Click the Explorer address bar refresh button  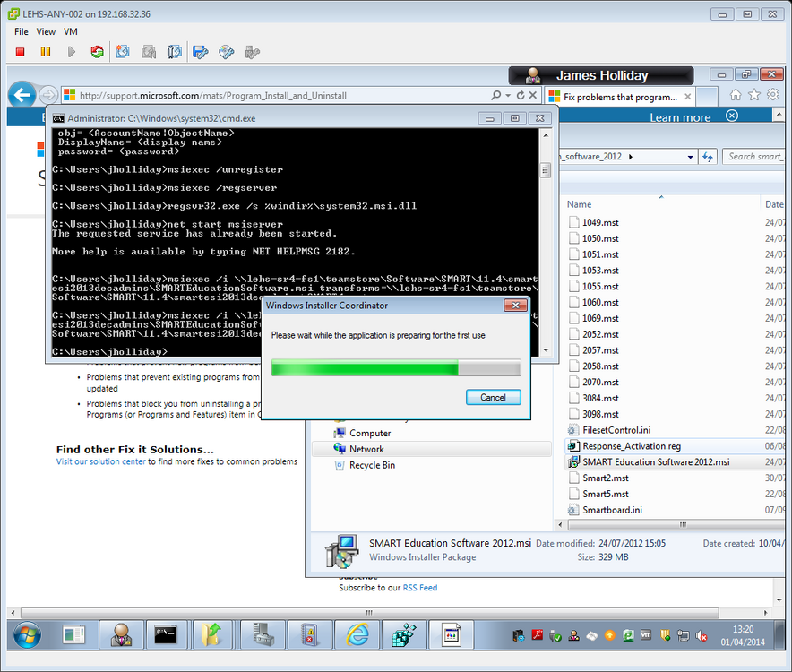point(708,157)
